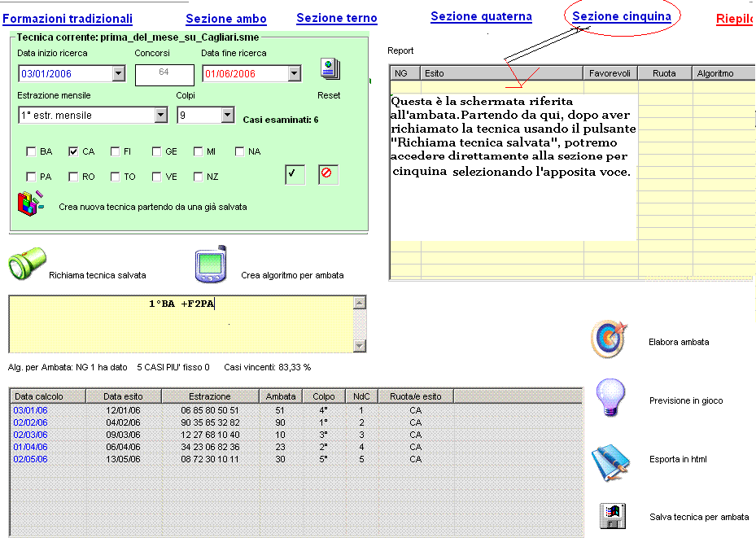Switch to Sezione quaterna
This screenshot has width=756, height=538.
tap(481, 16)
